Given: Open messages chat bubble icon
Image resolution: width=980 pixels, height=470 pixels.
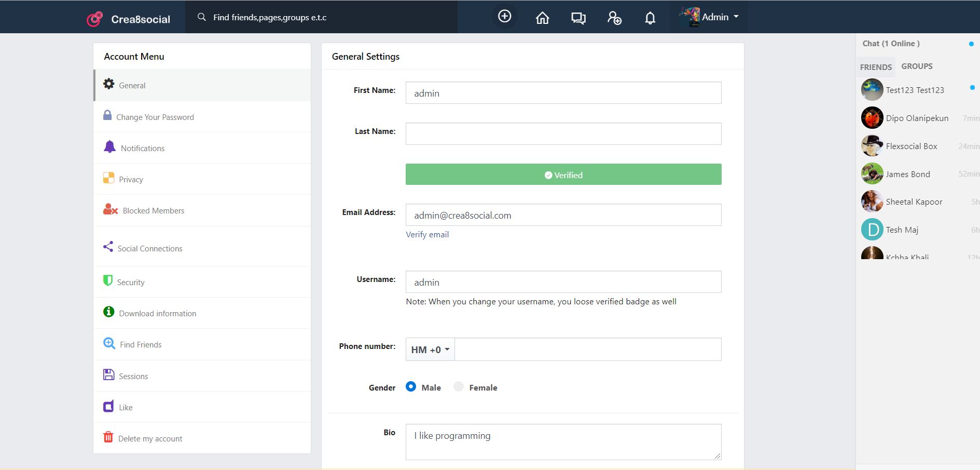Looking at the screenshot, I should click(x=578, y=18).
